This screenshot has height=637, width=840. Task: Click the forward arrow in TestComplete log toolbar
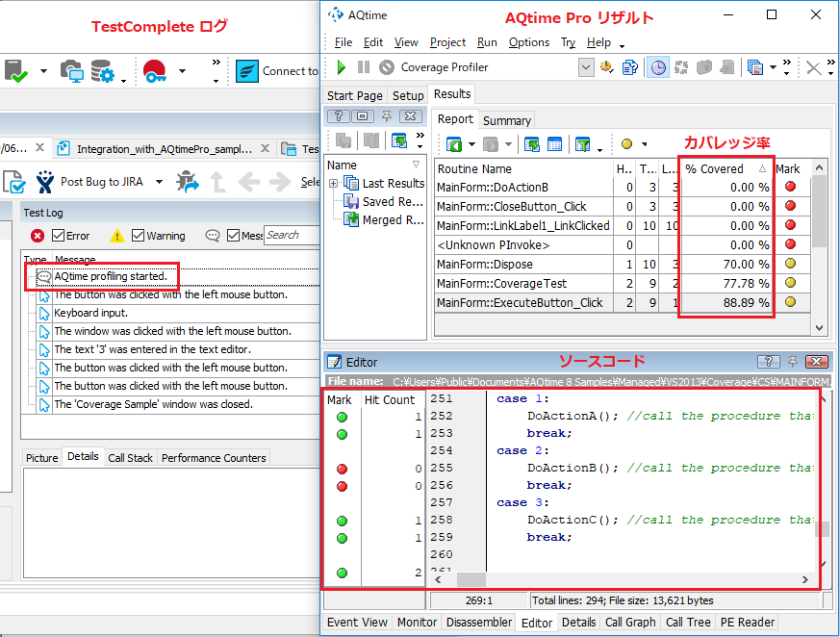280,182
